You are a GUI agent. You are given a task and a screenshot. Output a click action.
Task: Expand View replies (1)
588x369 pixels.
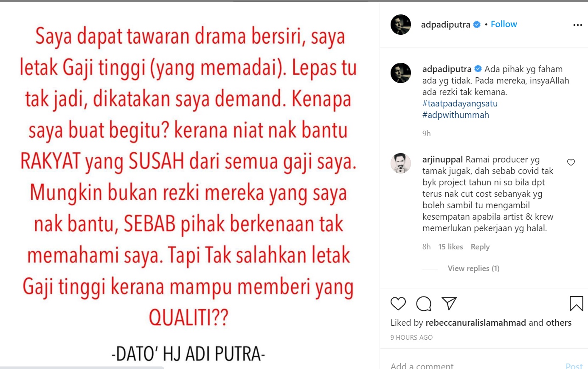(473, 268)
